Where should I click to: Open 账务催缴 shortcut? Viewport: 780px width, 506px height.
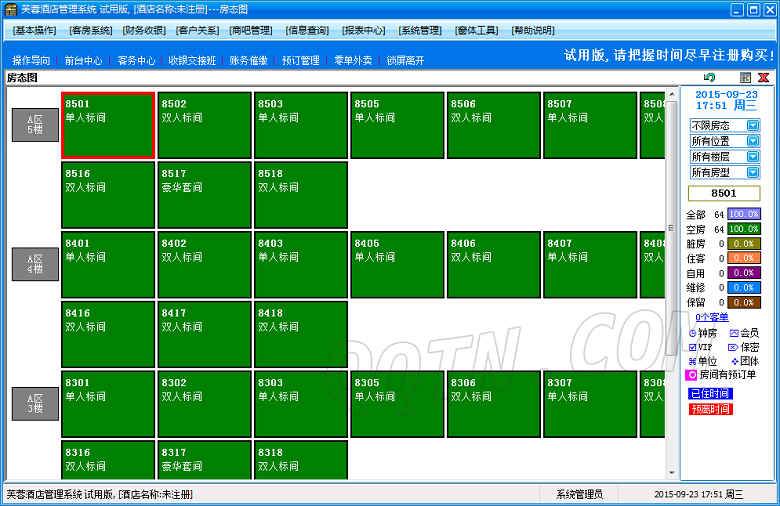[x=249, y=61]
